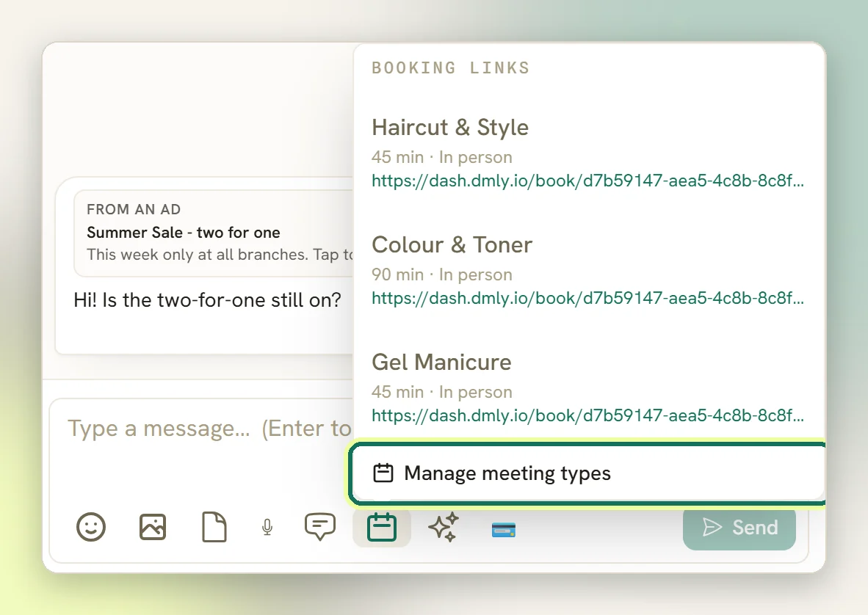Screen dimensions: 868x615
Task: Click the payment card icon
Action: [x=504, y=530]
